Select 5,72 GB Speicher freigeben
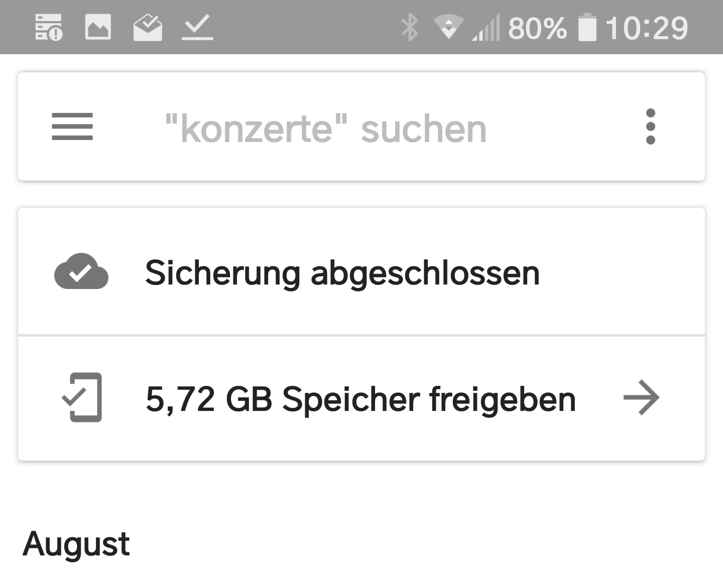 click(360, 399)
